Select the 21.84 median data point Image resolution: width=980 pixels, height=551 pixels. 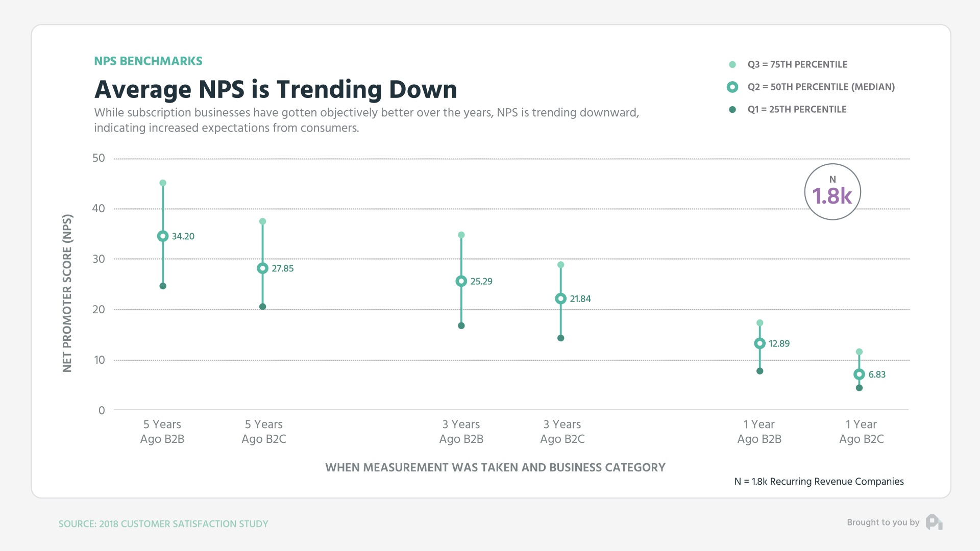pos(560,299)
